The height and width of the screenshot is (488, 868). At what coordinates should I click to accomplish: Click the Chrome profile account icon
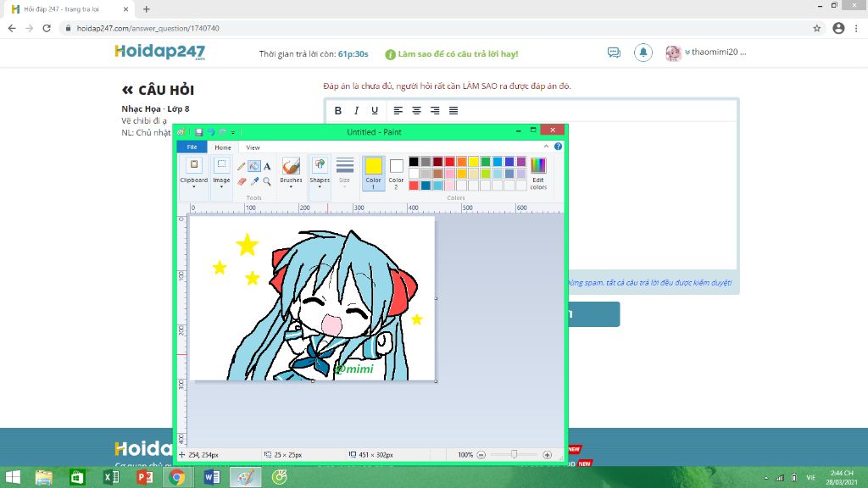[838, 28]
